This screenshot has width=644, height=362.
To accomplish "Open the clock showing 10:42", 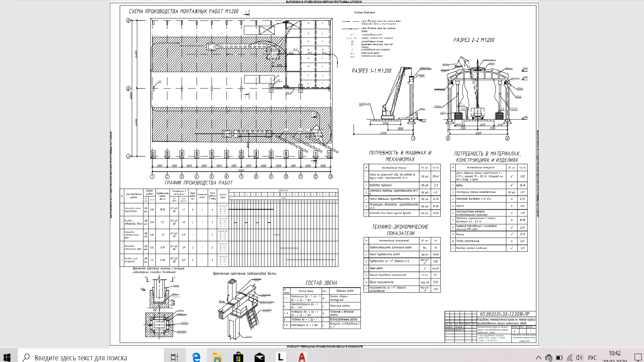I will (x=614, y=353).
